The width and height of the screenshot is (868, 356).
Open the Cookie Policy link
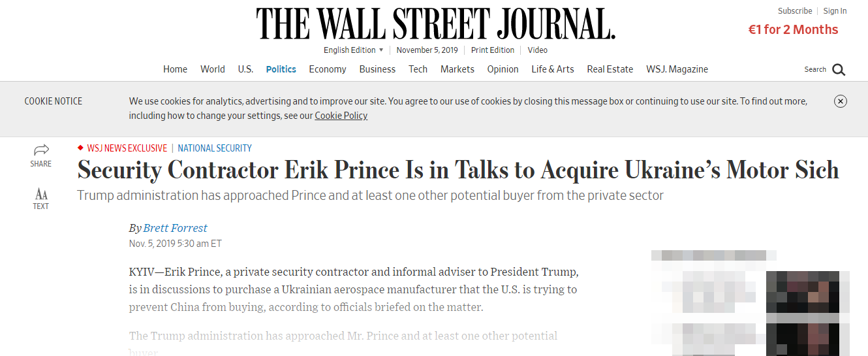tap(341, 116)
